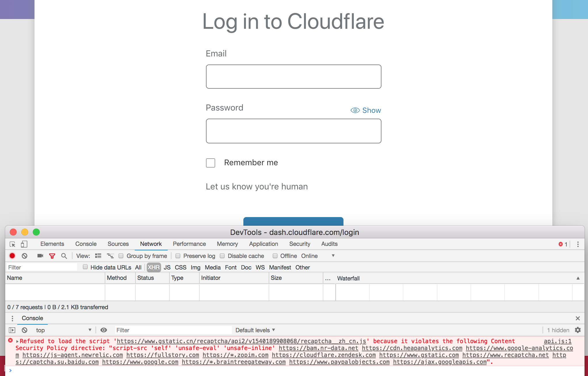The width and height of the screenshot is (588, 376).
Task: Select the Inspect element cursor icon
Action: point(12,244)
